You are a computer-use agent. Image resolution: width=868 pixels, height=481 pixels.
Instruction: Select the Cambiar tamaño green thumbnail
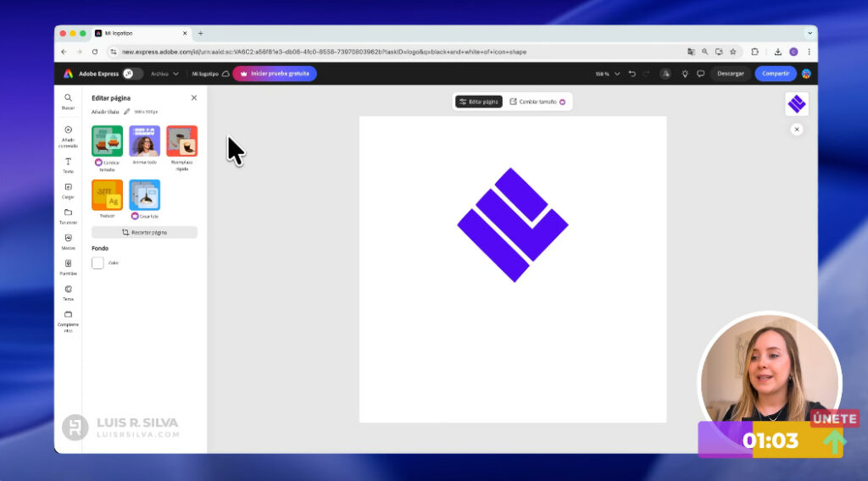(108, 141)
